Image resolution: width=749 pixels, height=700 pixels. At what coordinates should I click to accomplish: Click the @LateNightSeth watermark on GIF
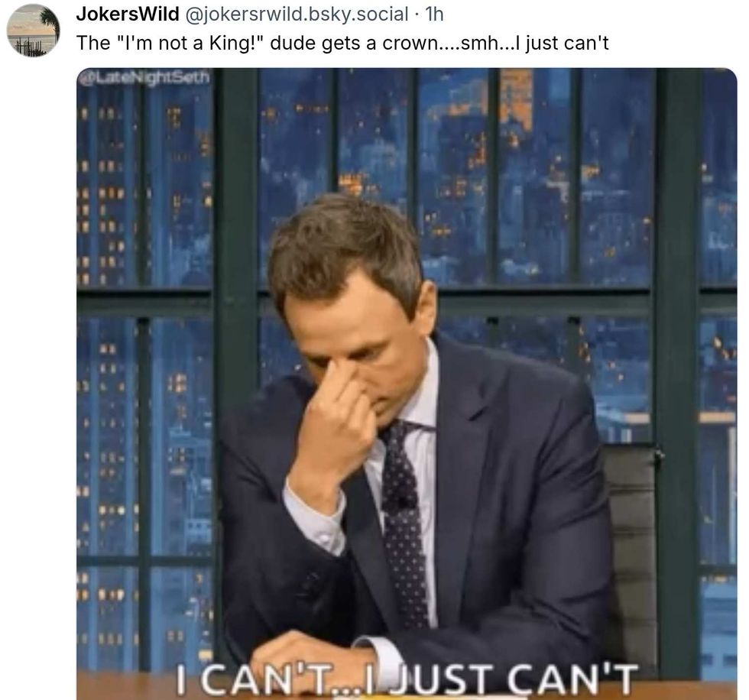[145, 77]
